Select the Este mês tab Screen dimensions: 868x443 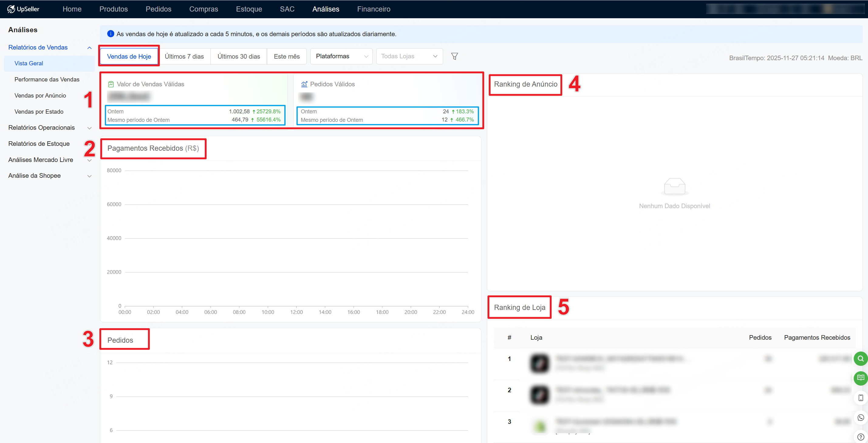(286, 56)
